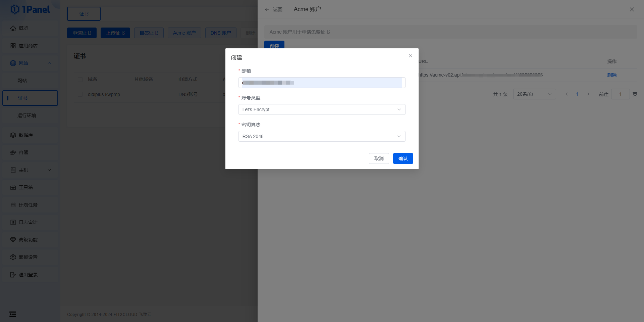
Task: Open the 计划任务 calendar icon
Action: [13, 205]
